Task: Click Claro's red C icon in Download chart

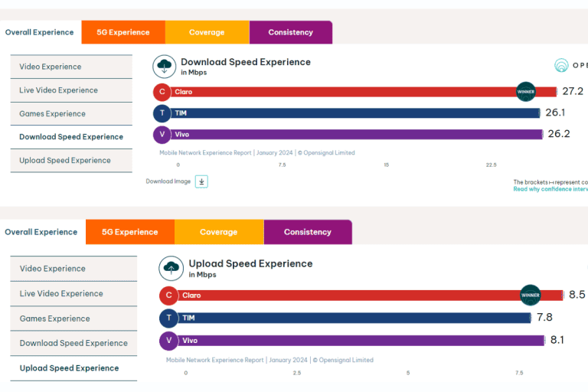Action: pos(162,92)
